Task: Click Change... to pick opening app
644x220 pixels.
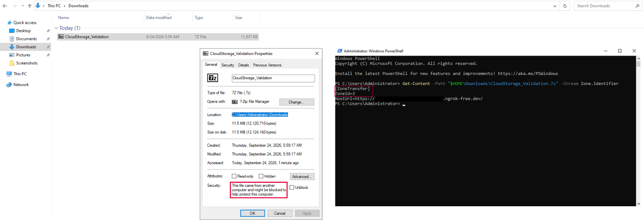Action: click(x=296, y=102)
